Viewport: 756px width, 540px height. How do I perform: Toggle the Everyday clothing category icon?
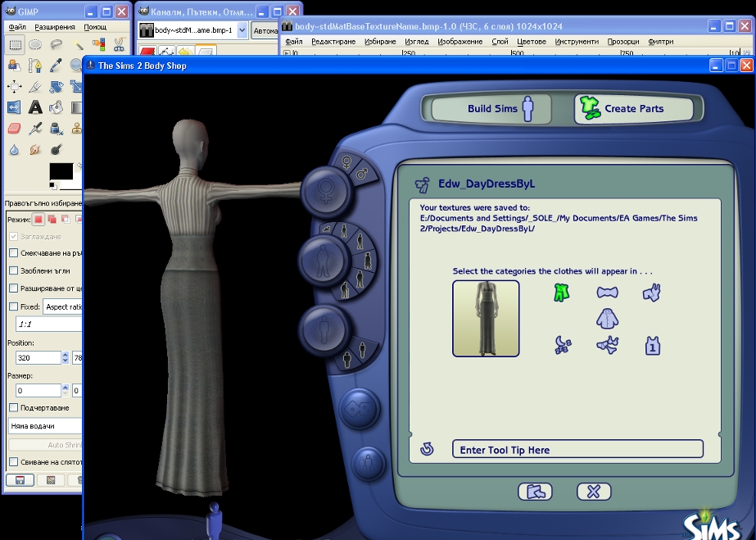tap(561, 293)
